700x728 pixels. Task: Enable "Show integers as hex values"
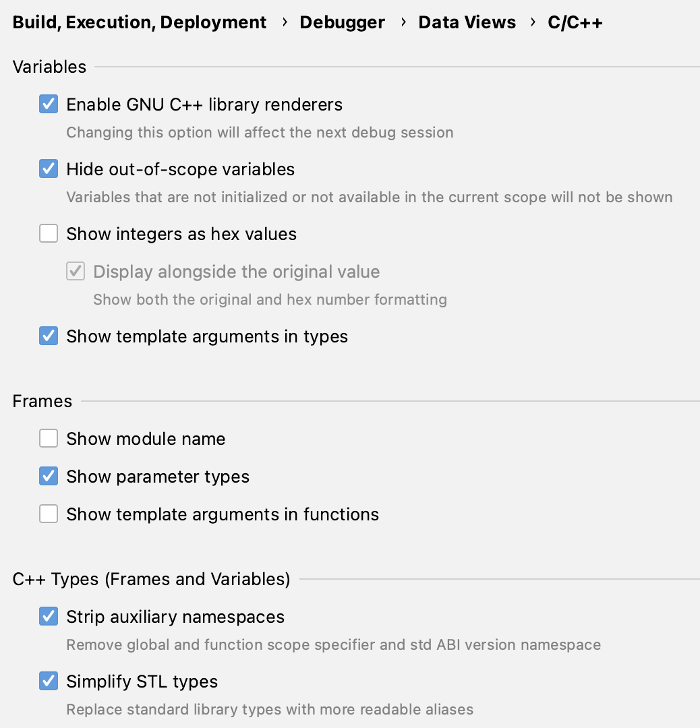point(49,233)
